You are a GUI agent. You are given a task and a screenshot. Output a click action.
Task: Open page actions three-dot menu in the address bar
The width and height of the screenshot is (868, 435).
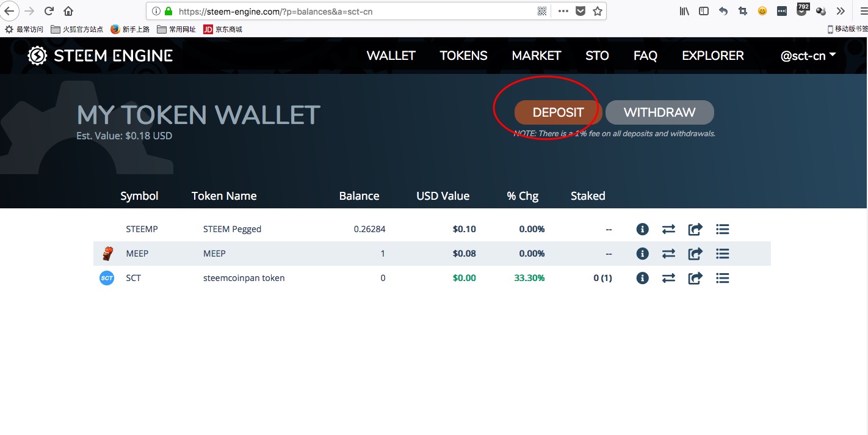tap(563, 11)
